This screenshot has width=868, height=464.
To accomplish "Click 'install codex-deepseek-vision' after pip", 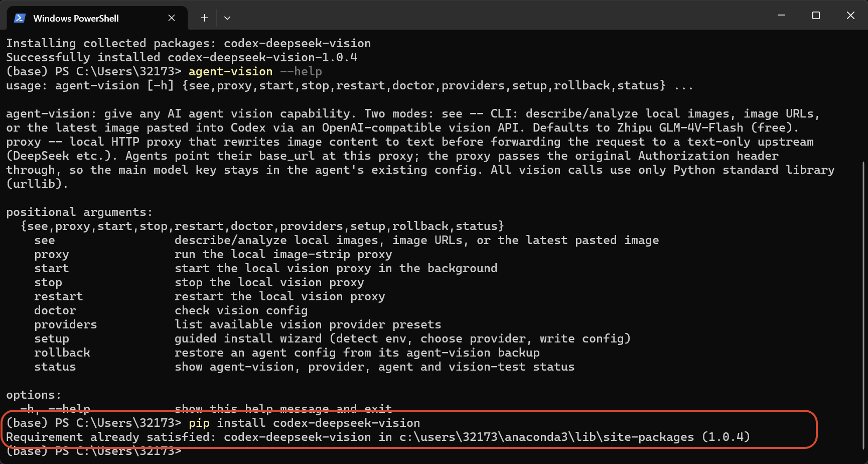I will tap(319, 423).
